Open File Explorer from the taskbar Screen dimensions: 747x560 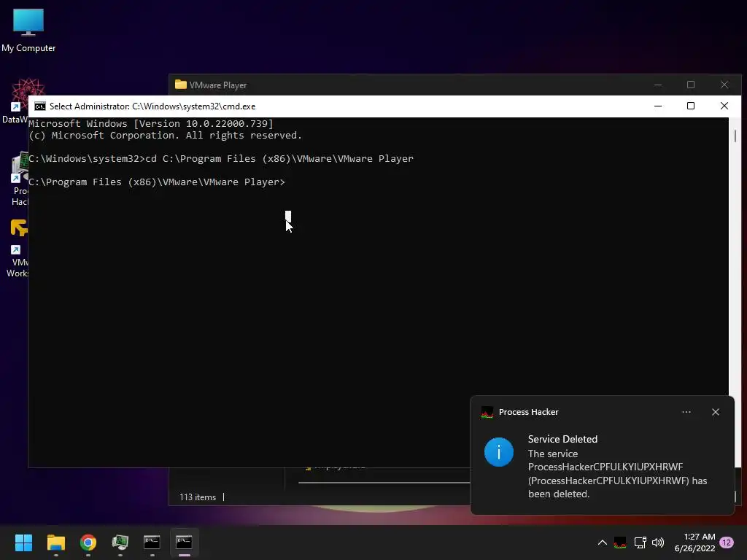coord(55,542)
